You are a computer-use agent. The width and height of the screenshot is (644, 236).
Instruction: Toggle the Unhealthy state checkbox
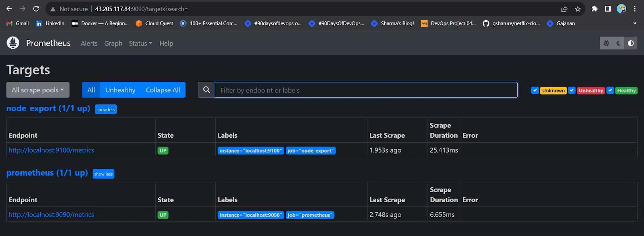[x=572, y=90]
